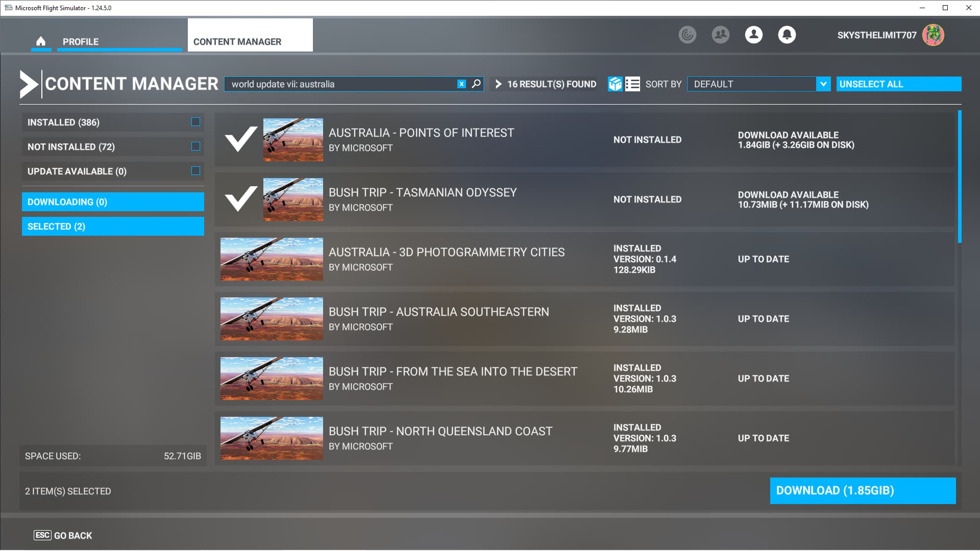Close the Flight Simulator window
The height and width of the screenshot is (551, 980).
(x=968, y=8)
